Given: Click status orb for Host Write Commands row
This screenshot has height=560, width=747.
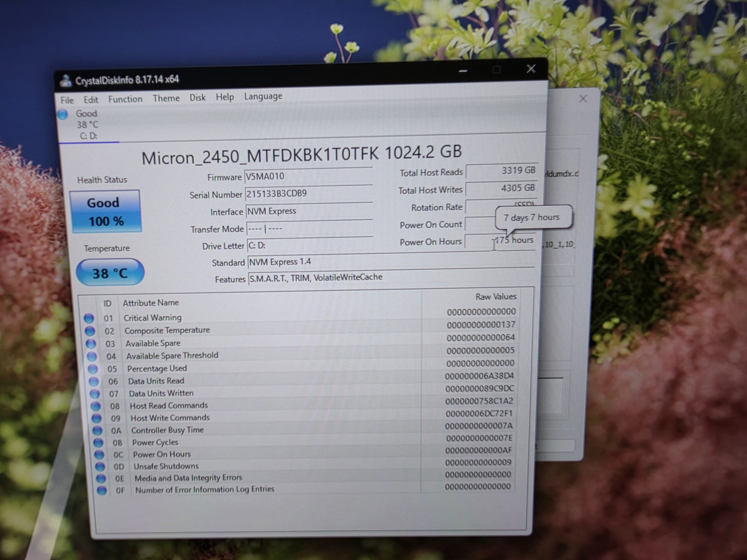Looking at the screenshot, I should pos(97,418).
